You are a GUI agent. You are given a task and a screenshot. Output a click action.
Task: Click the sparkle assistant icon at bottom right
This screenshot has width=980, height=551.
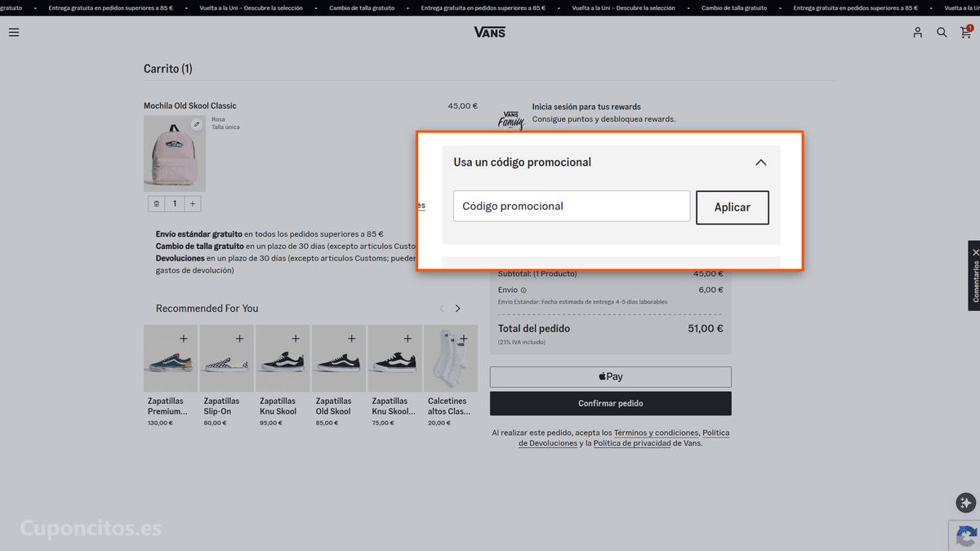click(x=966, y=503)
